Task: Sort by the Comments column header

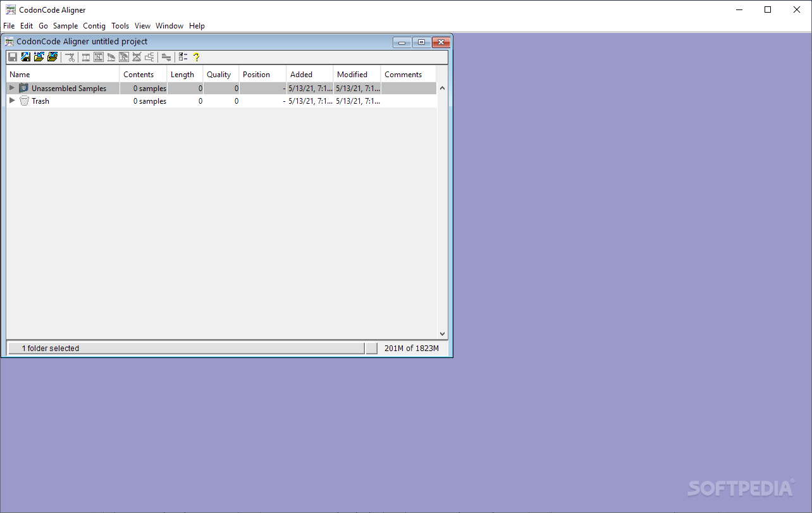Action: [409, 74]
